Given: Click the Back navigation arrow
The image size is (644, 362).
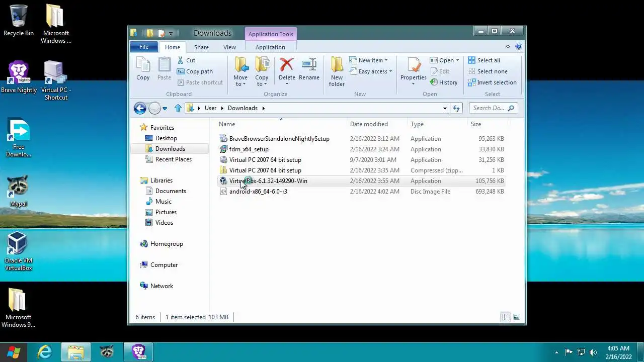Looking at the screenshot, I should click(x=140, y=108).
